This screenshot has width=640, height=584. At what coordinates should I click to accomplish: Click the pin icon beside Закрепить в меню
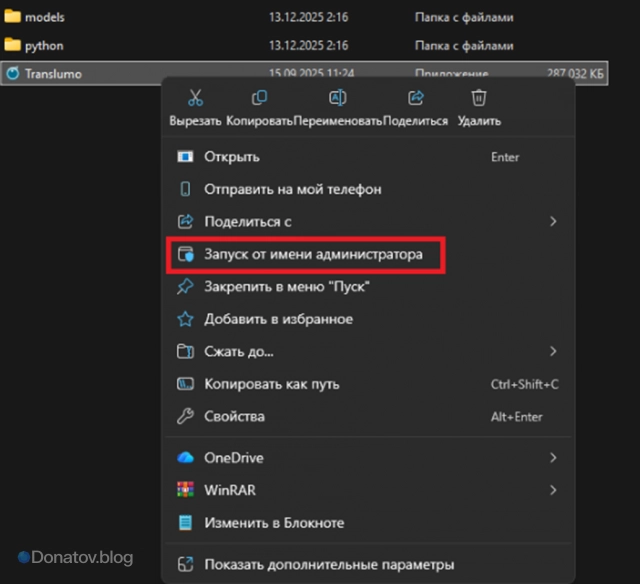tap(185, 286)
